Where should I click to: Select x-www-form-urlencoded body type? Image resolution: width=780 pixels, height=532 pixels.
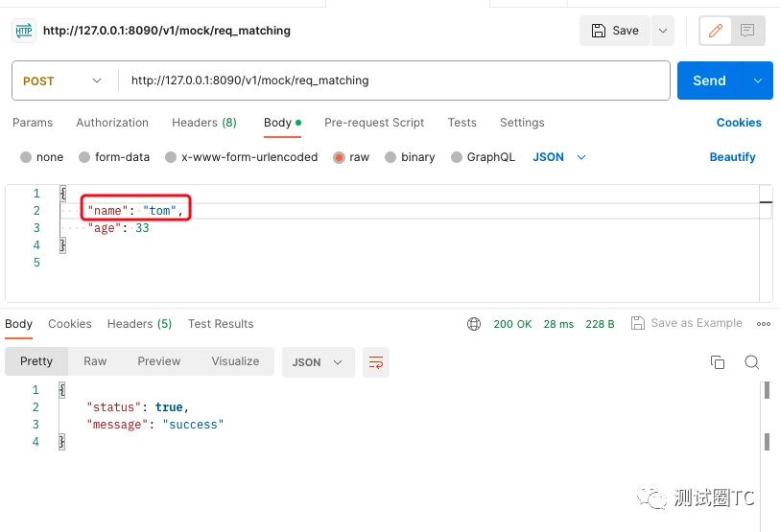(242, 157)
